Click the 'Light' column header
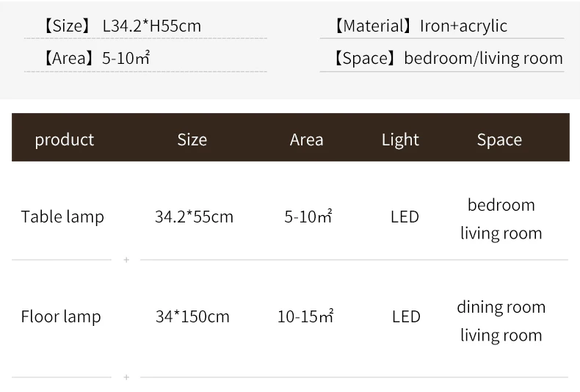580x392 pixels. point(400,139)
